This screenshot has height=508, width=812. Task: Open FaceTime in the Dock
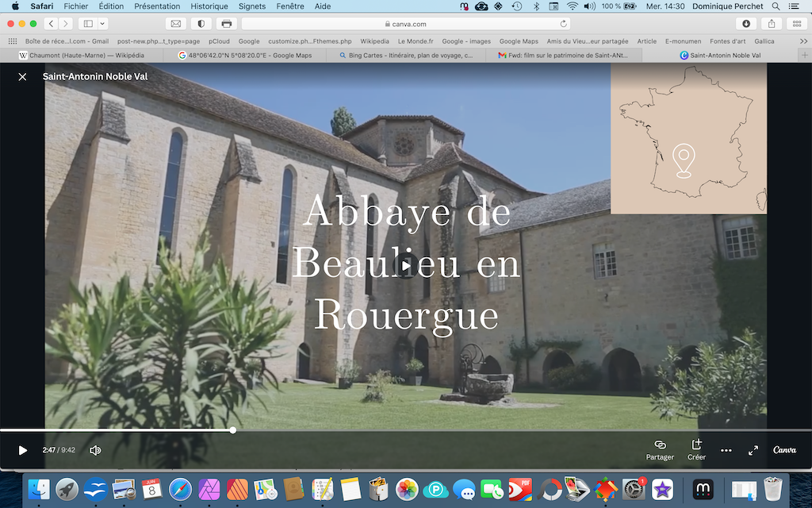tap(492, 489)
